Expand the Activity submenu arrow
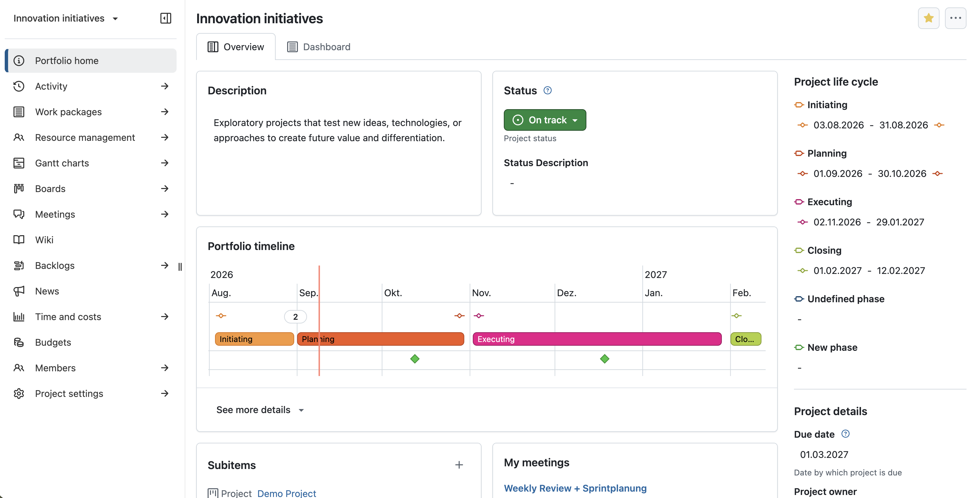 tap(164, 86)
